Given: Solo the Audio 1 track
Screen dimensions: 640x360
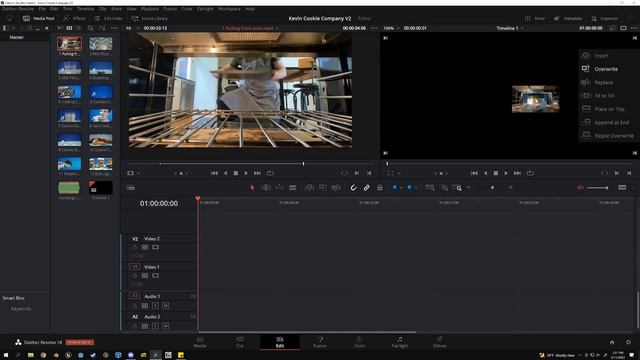Looking at the screenshot, I should [x=156, y=305].
